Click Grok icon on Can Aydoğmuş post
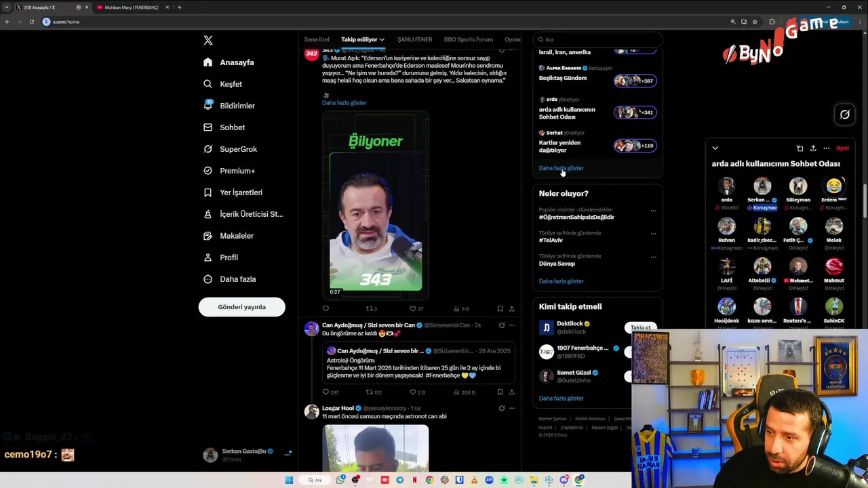The height and width of the screenshot is (488, 868). pyautogui.click(x=501, y=325)
